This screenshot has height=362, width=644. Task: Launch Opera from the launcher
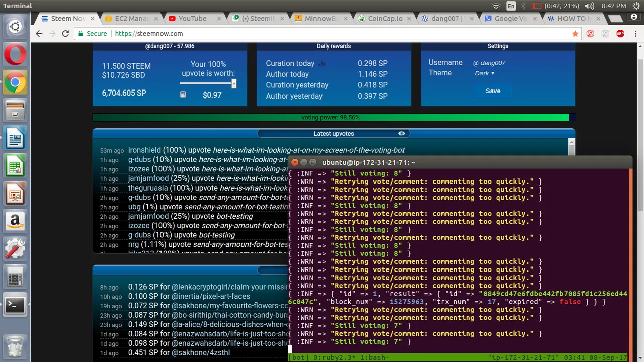[15, 54]
